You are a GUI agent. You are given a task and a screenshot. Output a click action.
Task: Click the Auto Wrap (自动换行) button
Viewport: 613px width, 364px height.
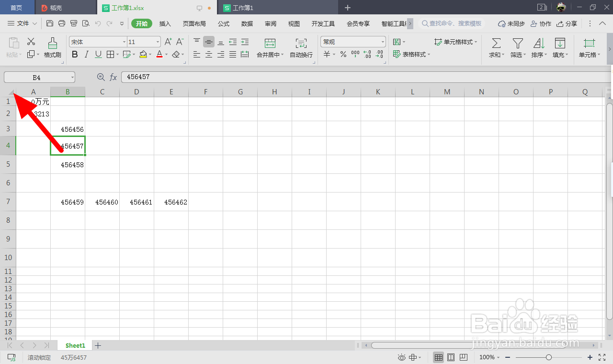[301, 48]
